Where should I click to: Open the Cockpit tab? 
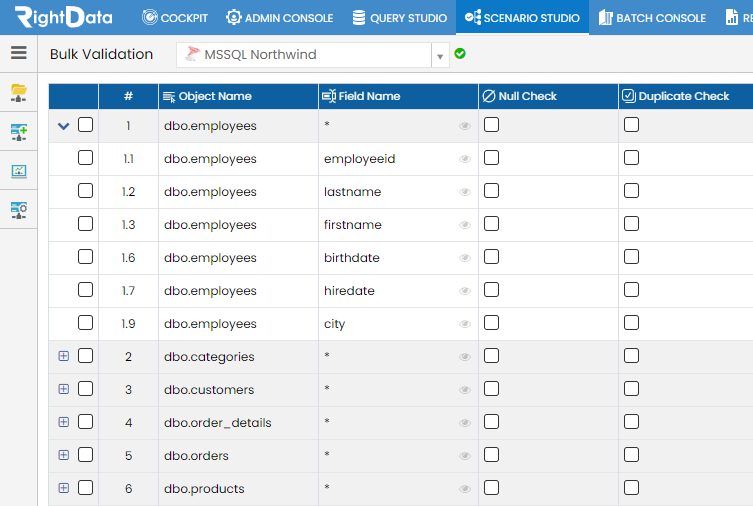tap(175, 18)
